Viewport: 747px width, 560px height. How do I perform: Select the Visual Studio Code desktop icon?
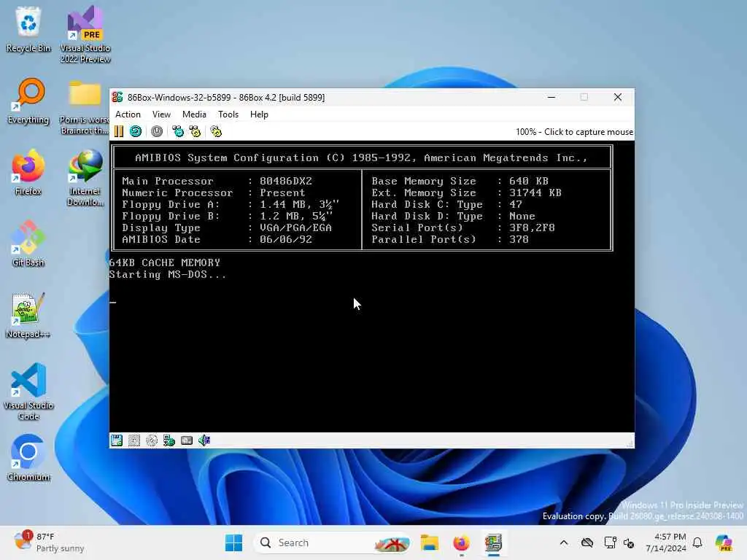(28, 392)
